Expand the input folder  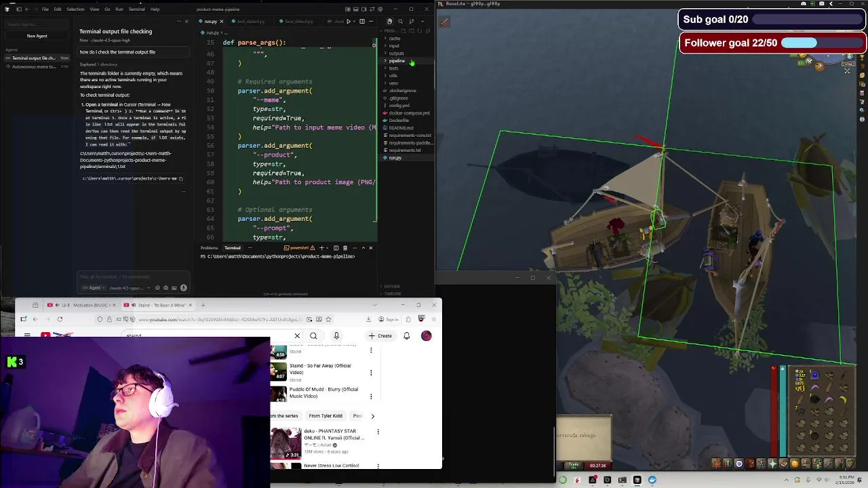[394, 46]
